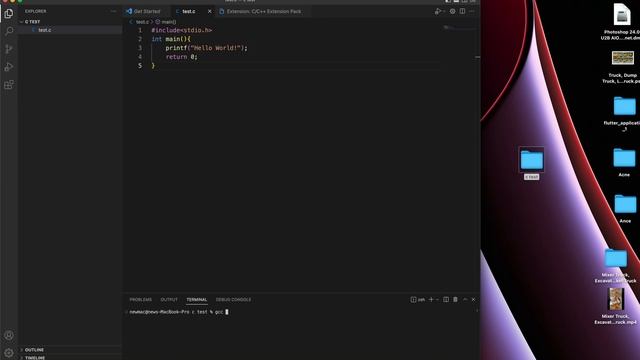Image resolution: width=640 pixels, height=360 pixels.
Task: Open the Extensions view
Action: tap(9, 85)
